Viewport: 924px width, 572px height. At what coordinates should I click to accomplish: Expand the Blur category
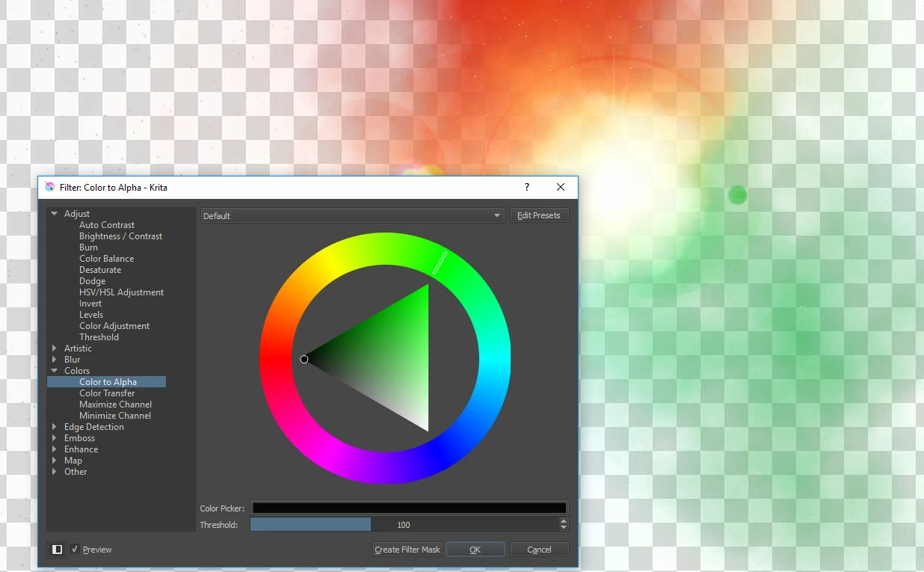pos(54,360)
